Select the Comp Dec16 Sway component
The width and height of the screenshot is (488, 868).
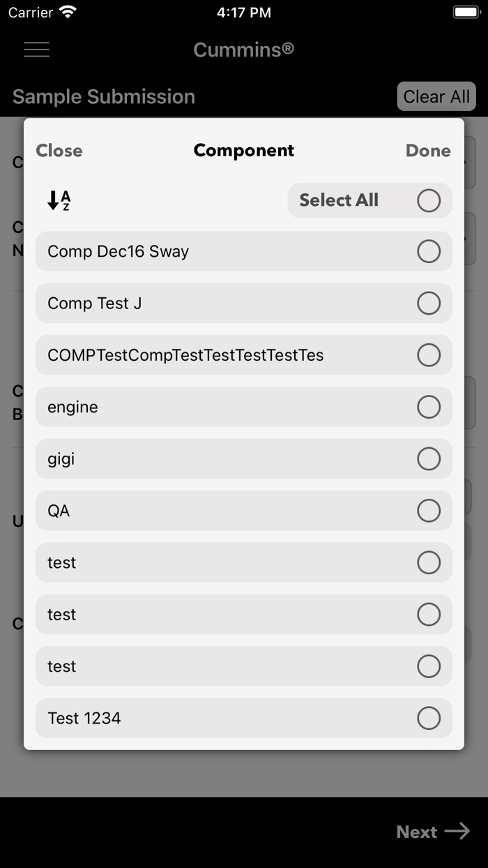[x=430, y=251]
